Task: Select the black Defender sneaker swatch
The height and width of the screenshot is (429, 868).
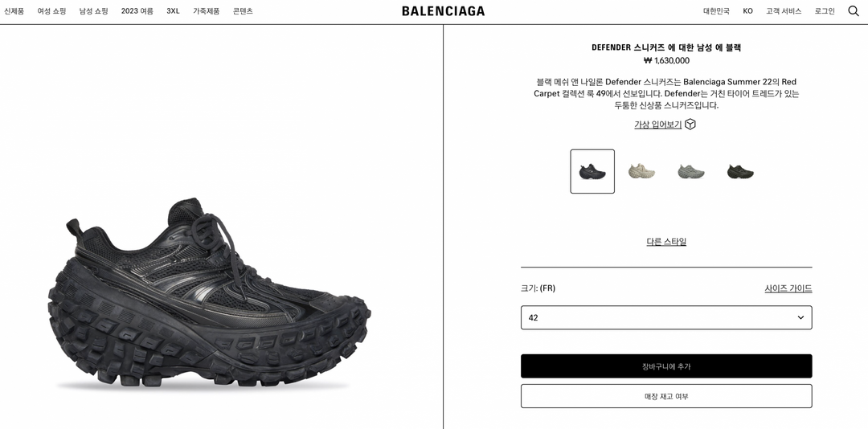Action: tap(592, 172)
